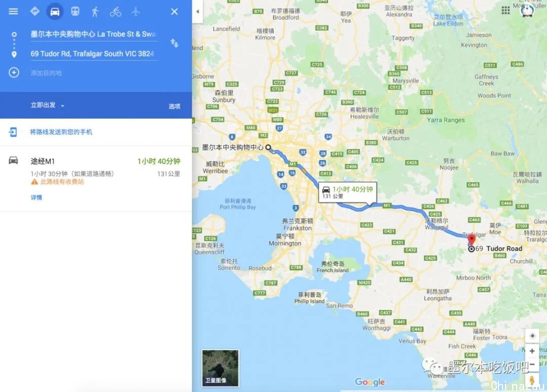Switch to satellite imagery thumbnail
This screenshot has width=547, height=392.
pos(220,368)
